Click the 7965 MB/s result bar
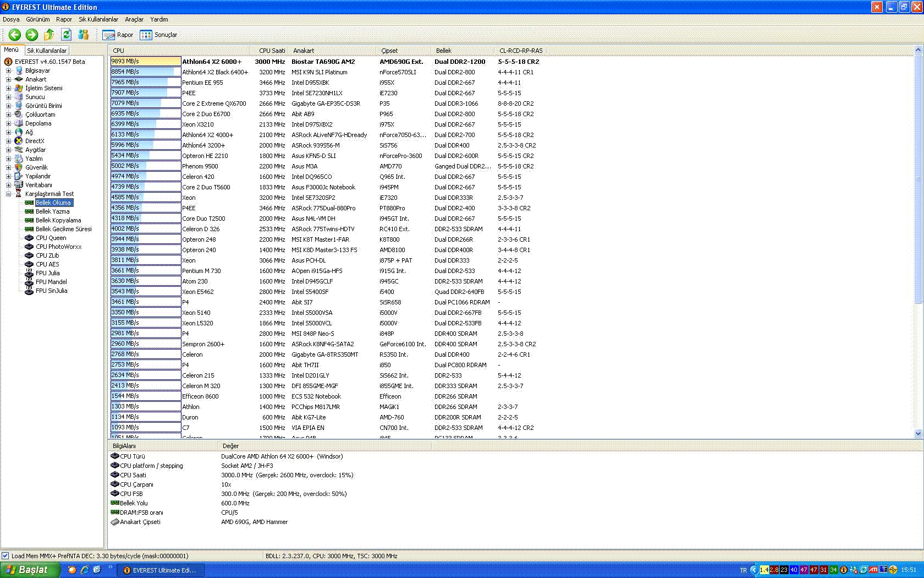Viewport: 924px width, 578px height. coord(146,82)
